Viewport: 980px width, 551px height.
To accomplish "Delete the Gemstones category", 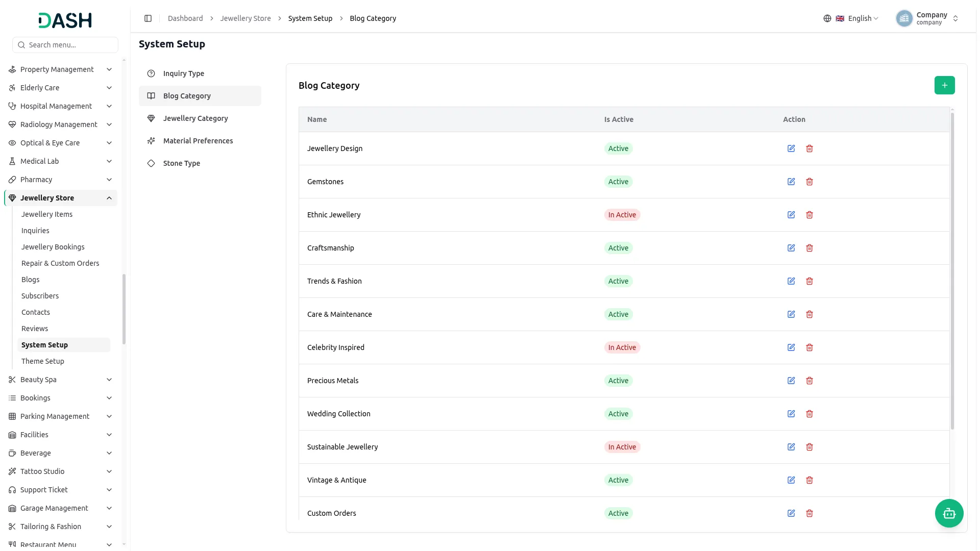I will point(810,182).
